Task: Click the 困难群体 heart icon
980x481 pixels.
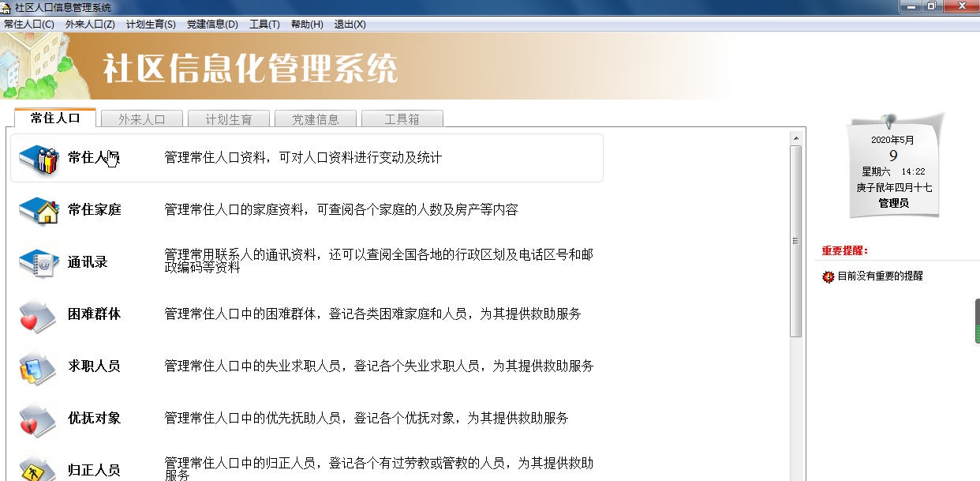Action: (x=38, y=314)
